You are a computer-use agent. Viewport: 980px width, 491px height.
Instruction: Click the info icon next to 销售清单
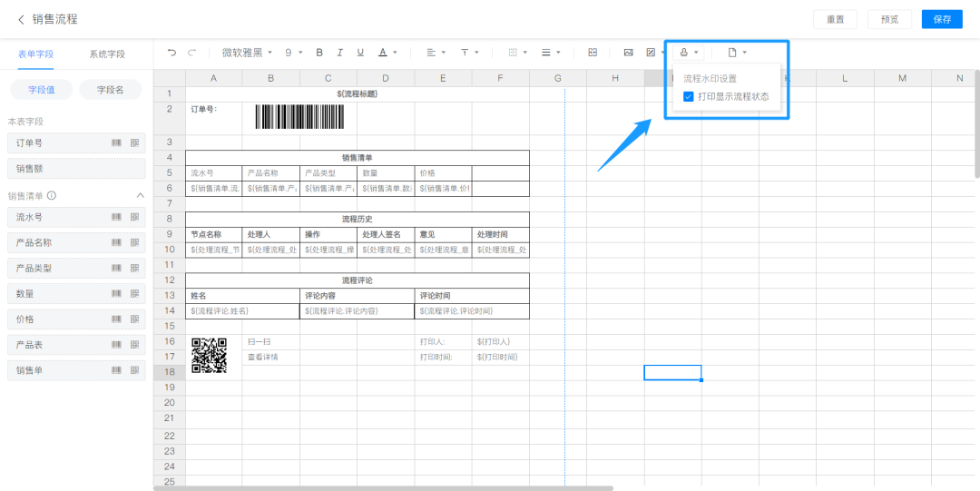tap(52, 196)
